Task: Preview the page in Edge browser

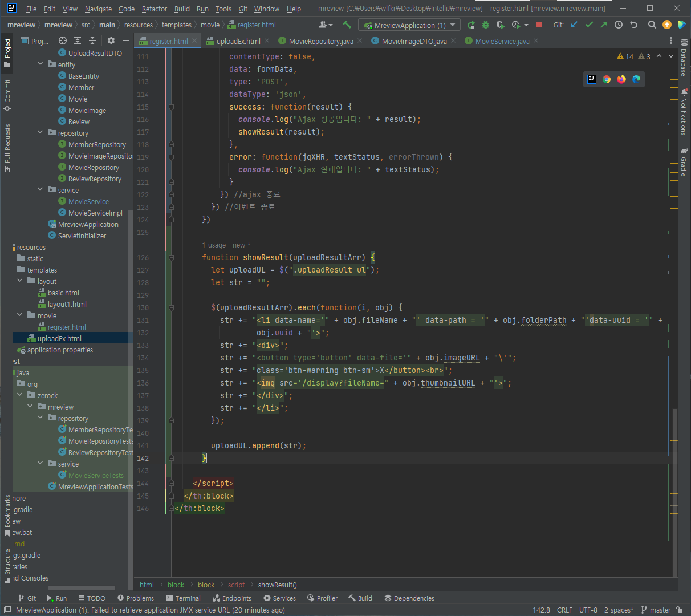Action: [636, 79]
